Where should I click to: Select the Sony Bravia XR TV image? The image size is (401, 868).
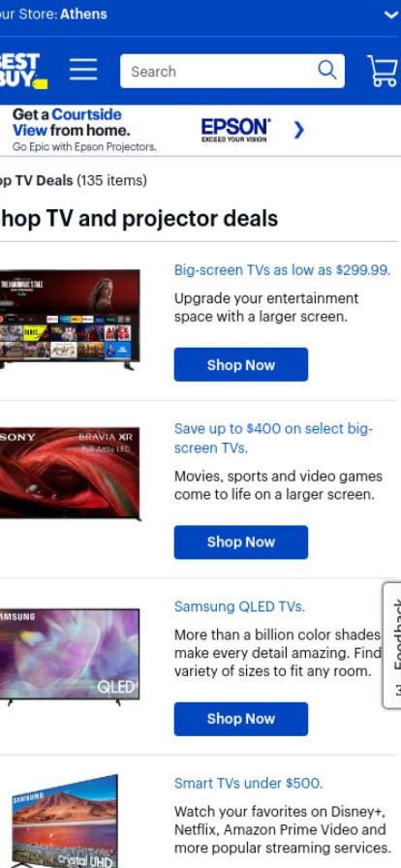(70, 474)
